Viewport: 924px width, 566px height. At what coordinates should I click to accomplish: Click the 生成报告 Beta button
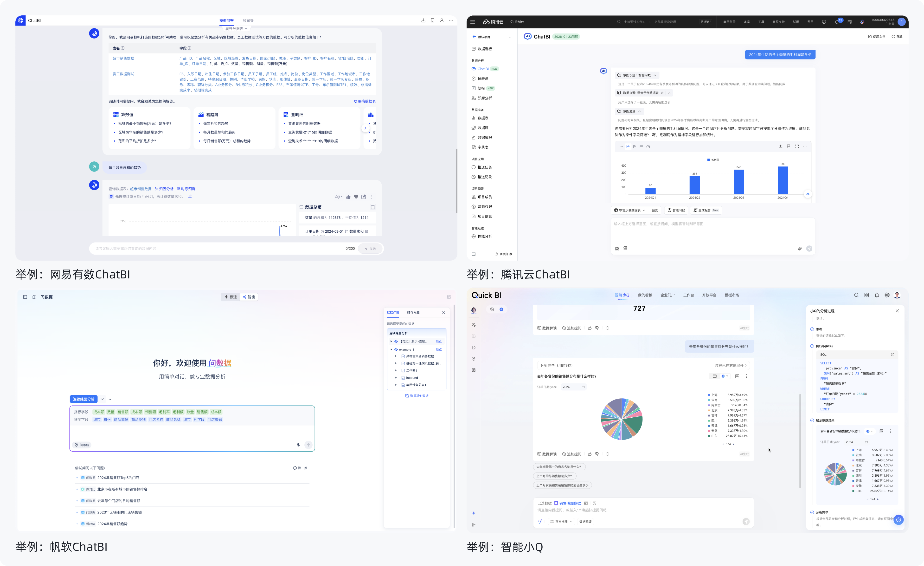[x=705, y=210]
